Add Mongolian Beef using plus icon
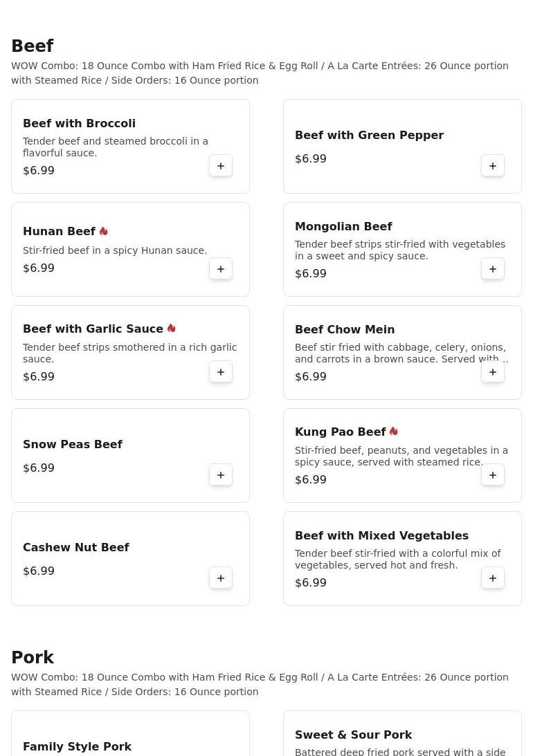The image size is (533, 756). tap(493, 269)
